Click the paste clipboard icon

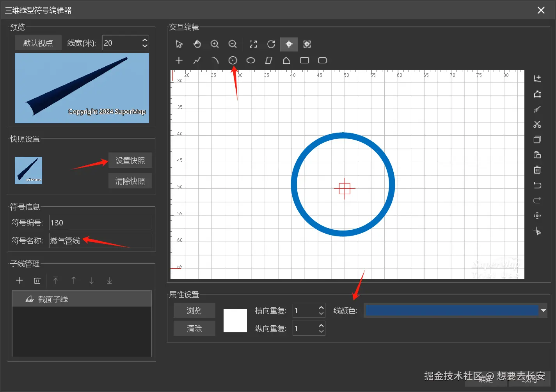click(x=537, y=155)
